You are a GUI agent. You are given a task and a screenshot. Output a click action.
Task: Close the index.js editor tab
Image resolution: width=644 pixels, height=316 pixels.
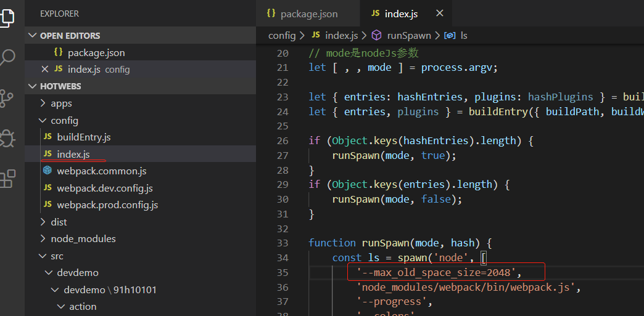click(439, 14)
